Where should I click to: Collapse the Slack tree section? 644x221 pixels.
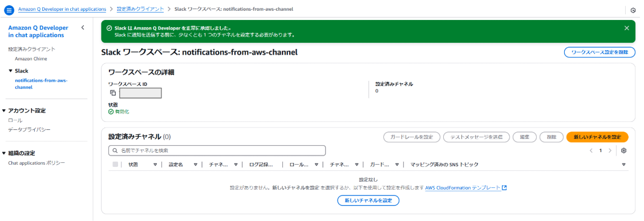[x=11, y=71]
